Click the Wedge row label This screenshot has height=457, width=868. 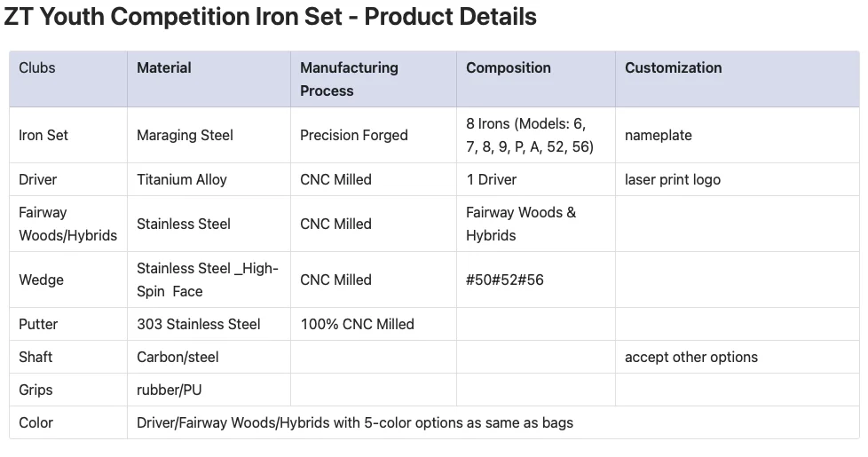[41, 280]
